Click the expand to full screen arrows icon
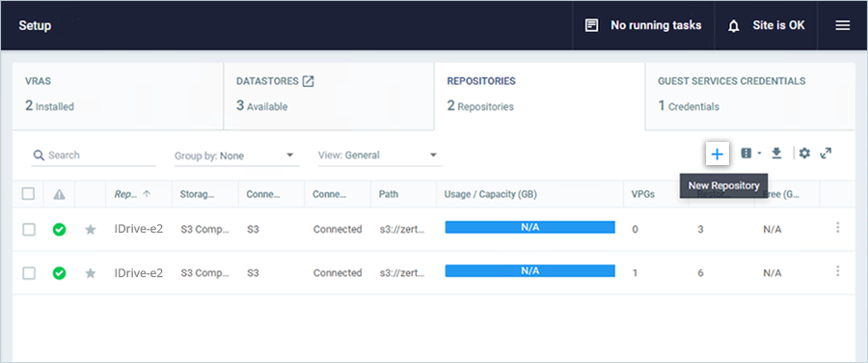 (826, 153)
